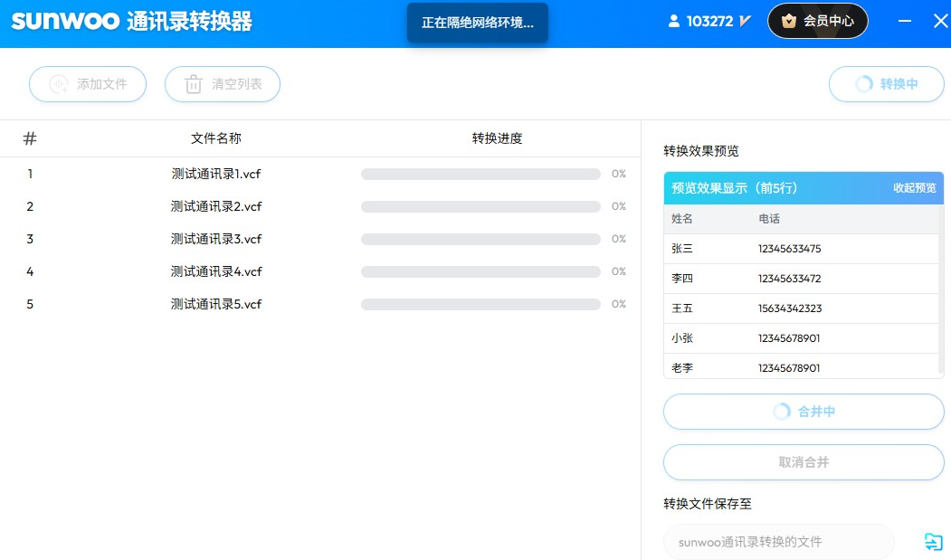Select 测试通讯录1.vcf in the file list
The image size is (951, 560).
tap(216, 174)
